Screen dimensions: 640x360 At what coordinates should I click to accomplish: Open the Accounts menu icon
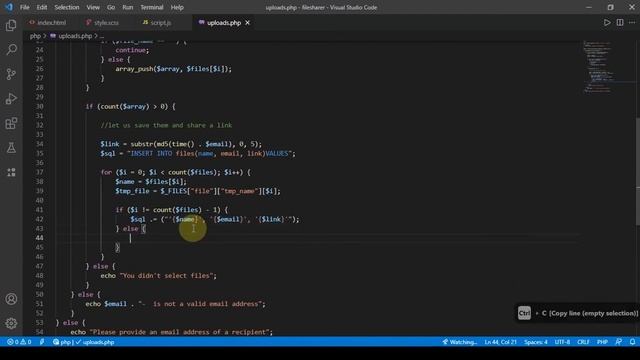point(11,299)
